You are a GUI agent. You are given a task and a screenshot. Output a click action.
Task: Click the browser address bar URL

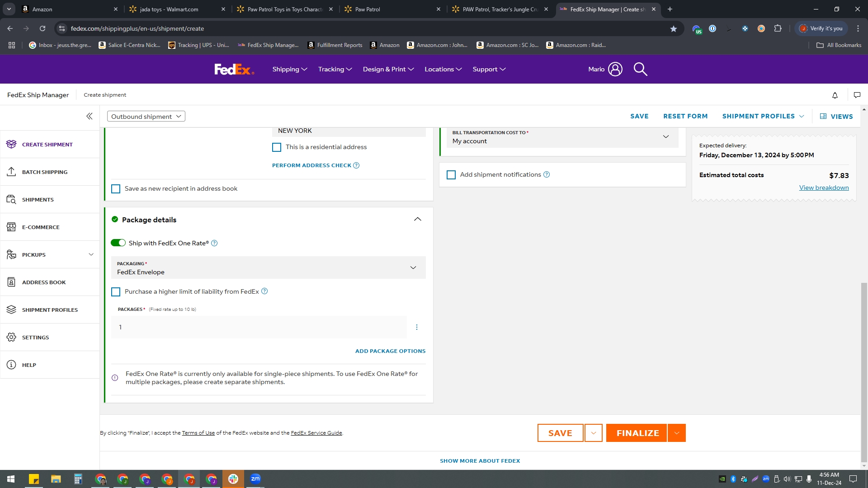pos(137,28)
